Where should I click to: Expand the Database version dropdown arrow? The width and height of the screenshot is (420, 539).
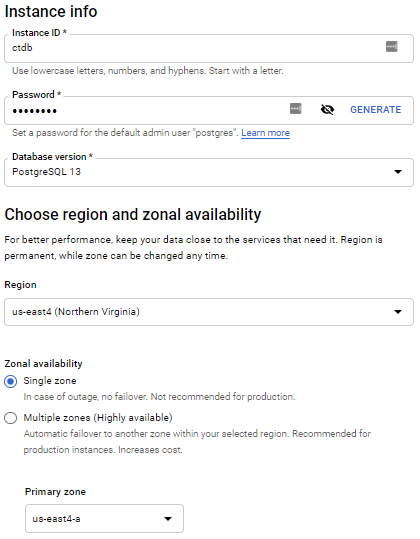click(398, 172)
